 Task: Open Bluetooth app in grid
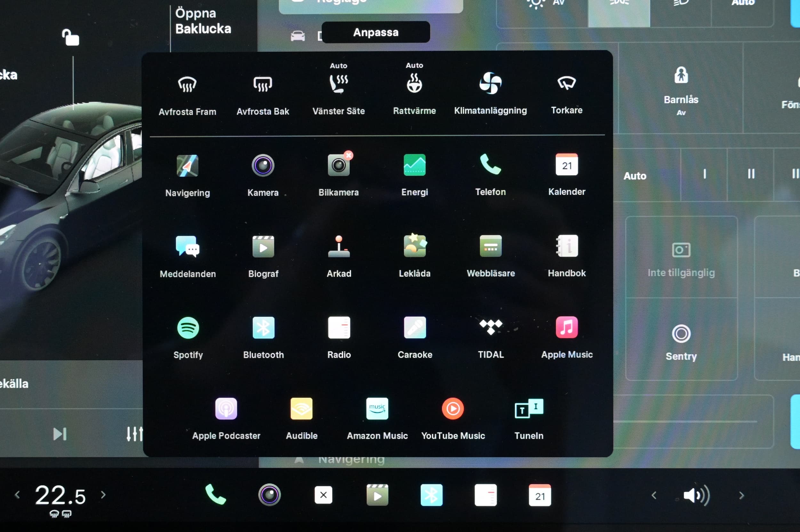pyautogui.click(x=263, y=328)
